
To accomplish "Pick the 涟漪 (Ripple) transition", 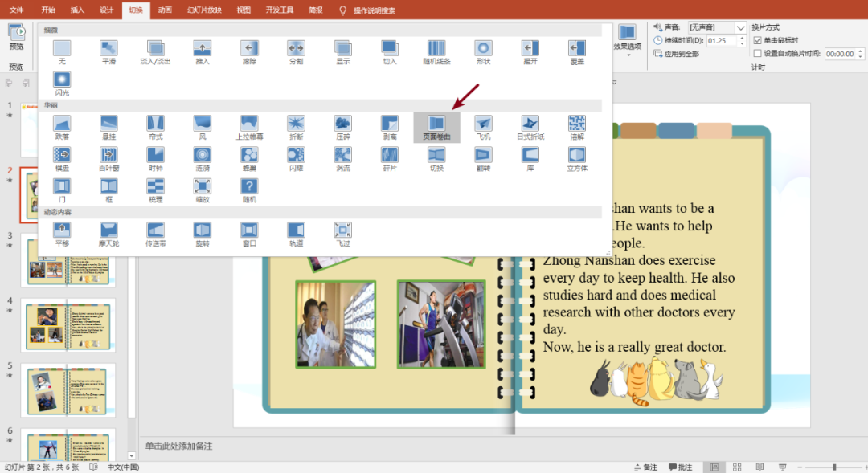I will [202, 159].
